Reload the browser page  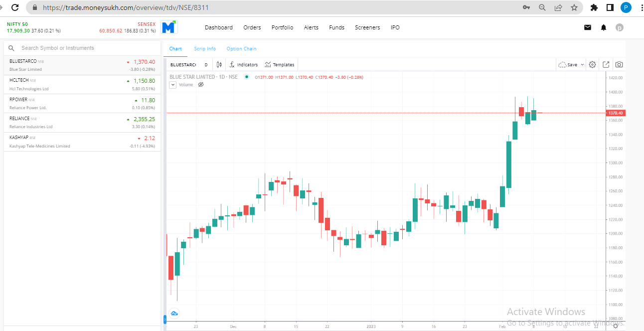(15, 7)
